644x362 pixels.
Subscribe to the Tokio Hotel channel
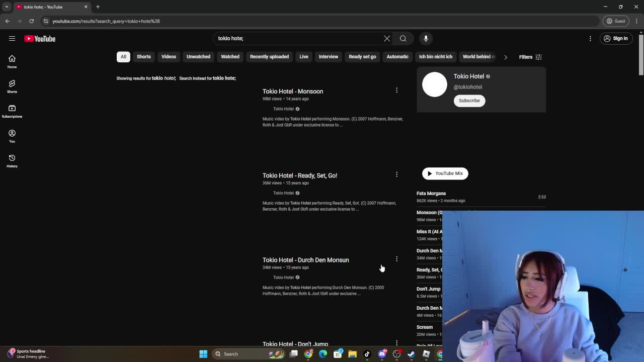pos(469,101)
